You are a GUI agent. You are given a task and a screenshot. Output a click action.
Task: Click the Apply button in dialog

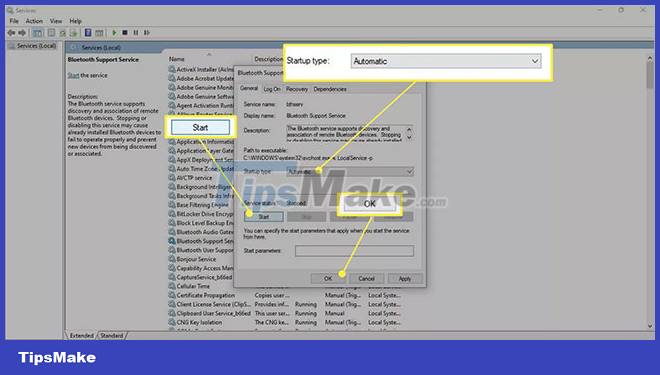click(405, 279)
